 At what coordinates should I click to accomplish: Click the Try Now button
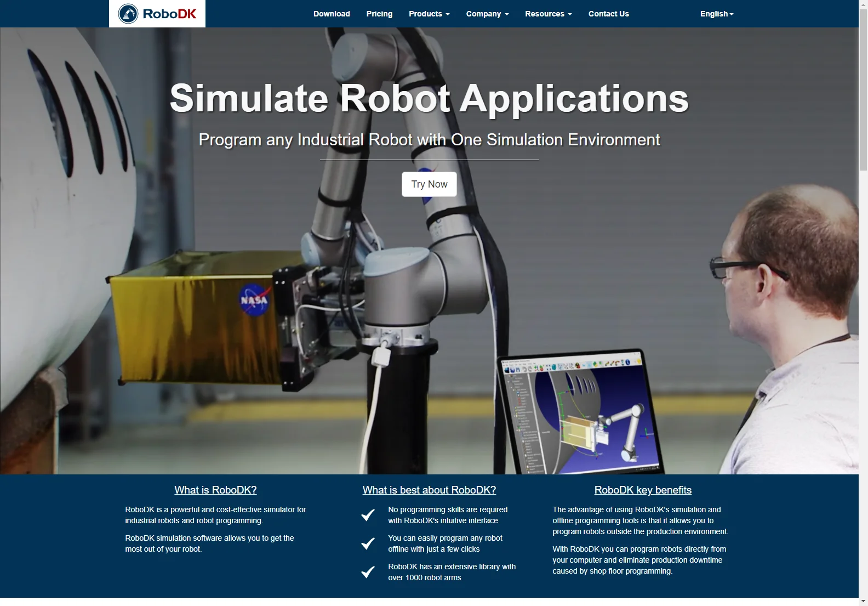pyautogui.click(x=429, y=184)
